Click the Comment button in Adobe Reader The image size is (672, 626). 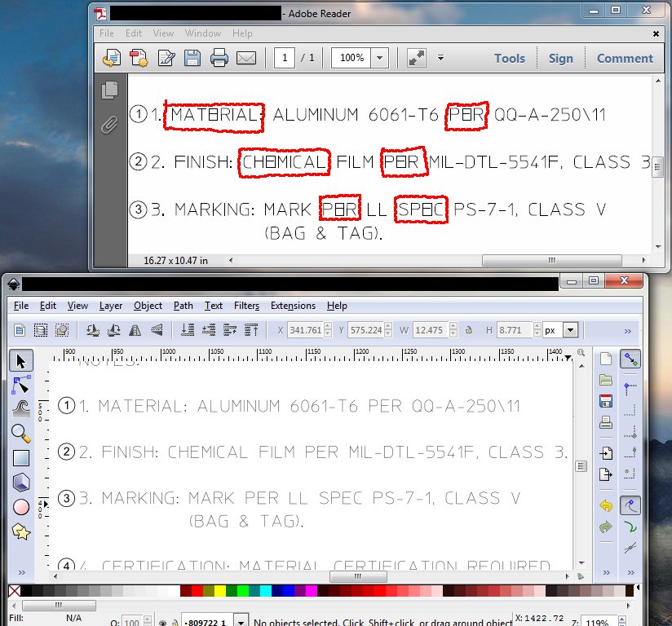click(x=625, y=58)
